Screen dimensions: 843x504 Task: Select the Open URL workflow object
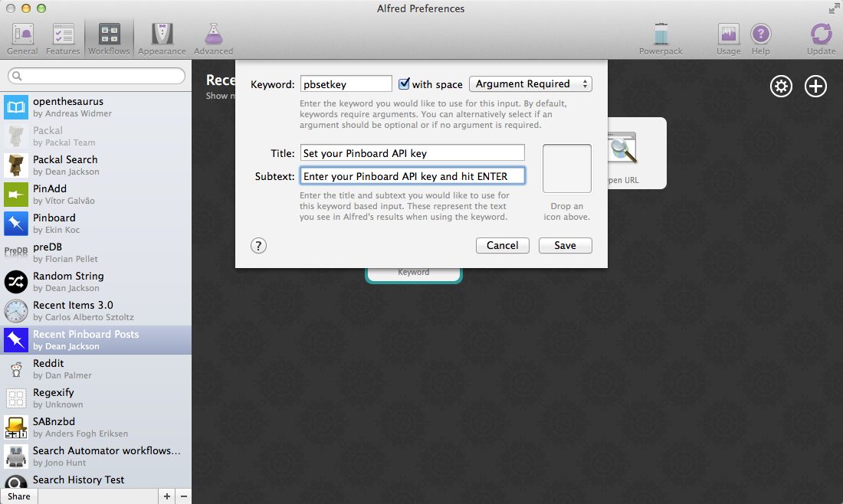[x=637, y=153]
